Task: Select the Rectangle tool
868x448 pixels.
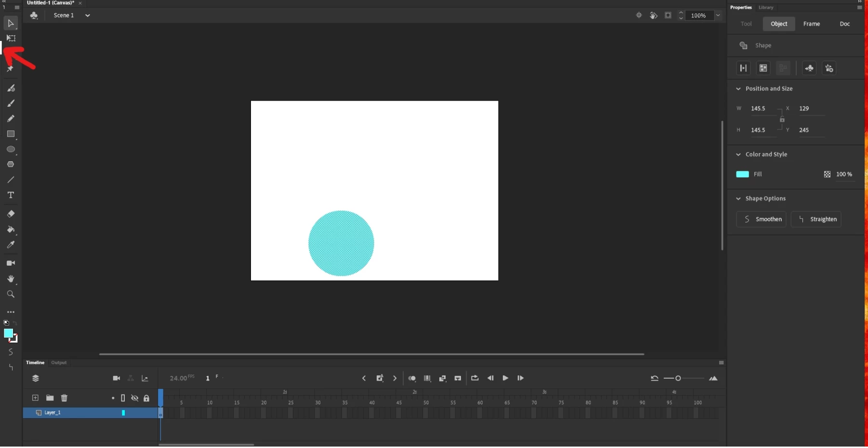Action: 11,134
